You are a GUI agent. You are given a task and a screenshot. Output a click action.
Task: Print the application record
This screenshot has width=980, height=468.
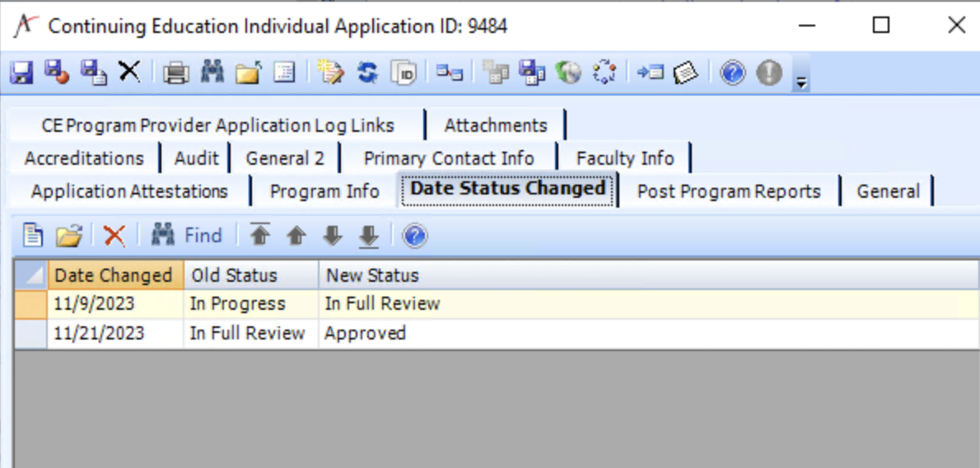(175, 73)
